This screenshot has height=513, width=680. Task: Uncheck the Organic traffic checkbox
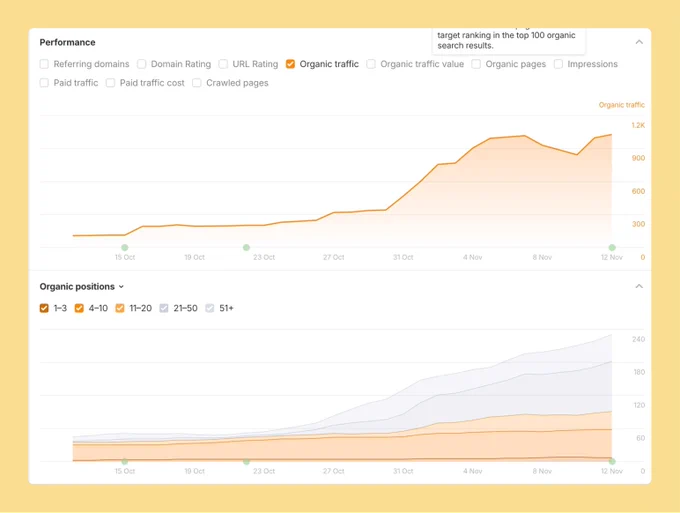click(290, 64)
